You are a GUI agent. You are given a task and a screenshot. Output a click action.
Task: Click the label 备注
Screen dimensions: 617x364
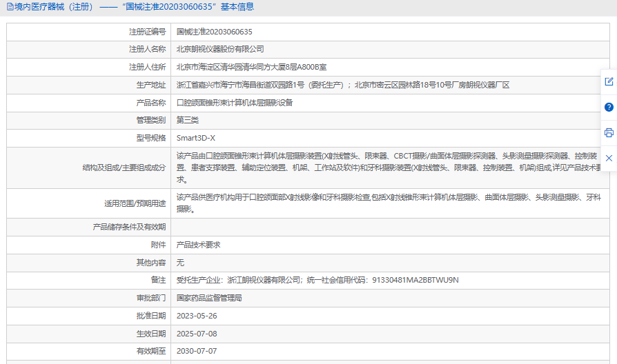159,280
